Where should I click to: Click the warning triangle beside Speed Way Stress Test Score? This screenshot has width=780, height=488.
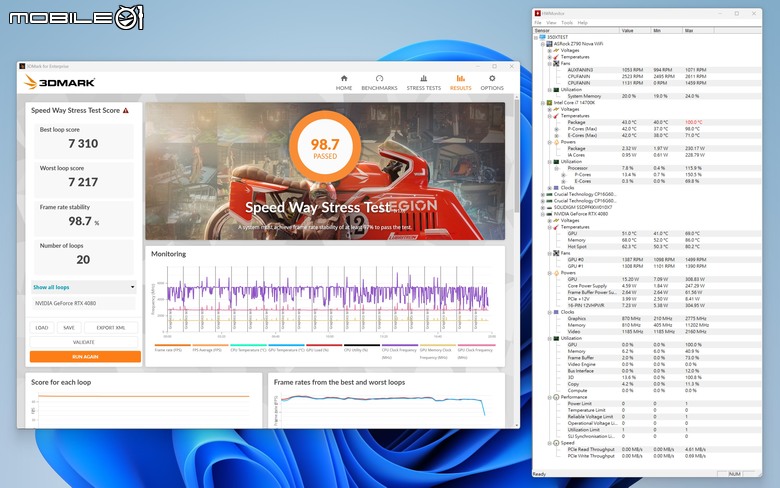[126, 110]
